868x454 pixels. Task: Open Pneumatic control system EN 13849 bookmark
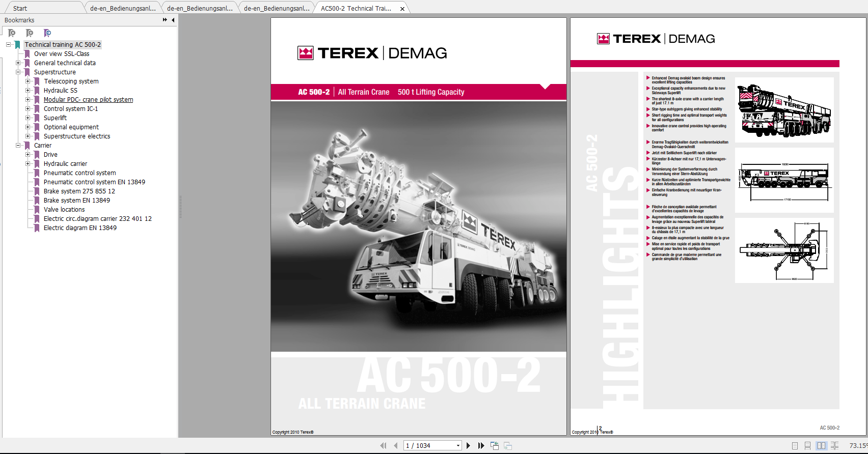click(x=94, y=182)
